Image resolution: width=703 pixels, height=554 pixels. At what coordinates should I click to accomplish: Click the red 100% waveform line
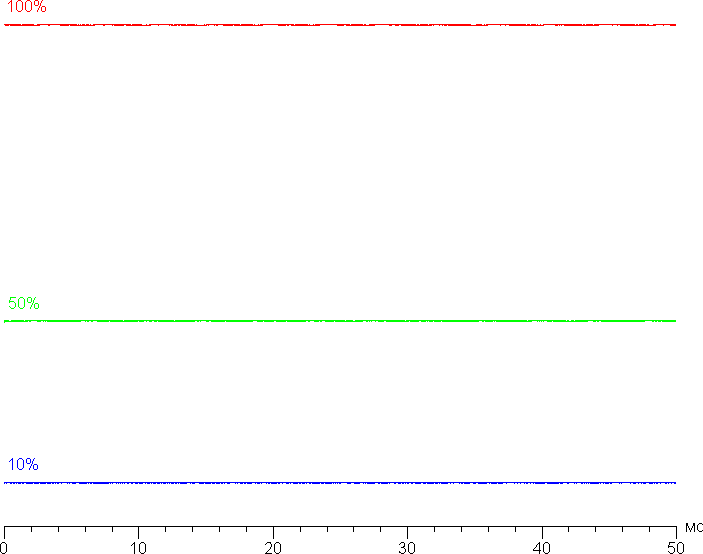point(340,25)
